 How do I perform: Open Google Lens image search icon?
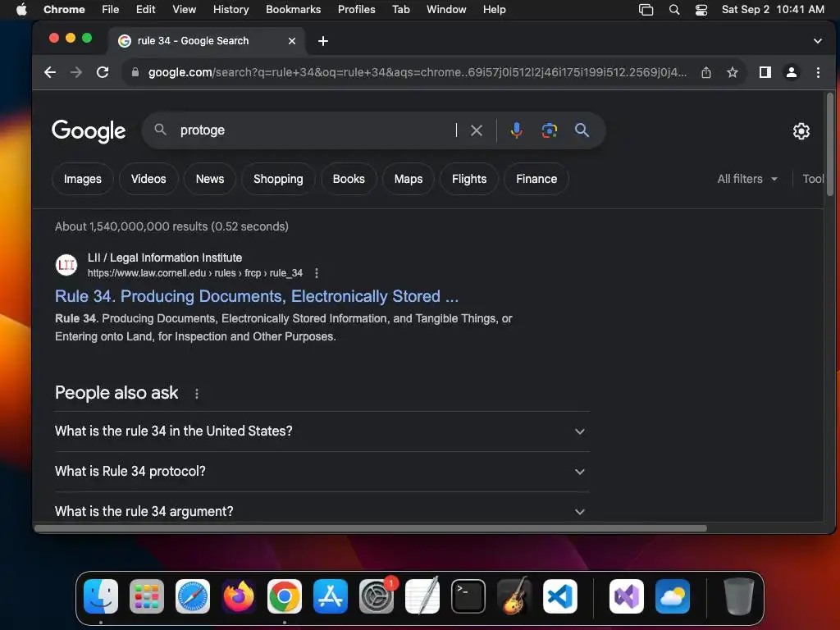click(x=549, y=130)
